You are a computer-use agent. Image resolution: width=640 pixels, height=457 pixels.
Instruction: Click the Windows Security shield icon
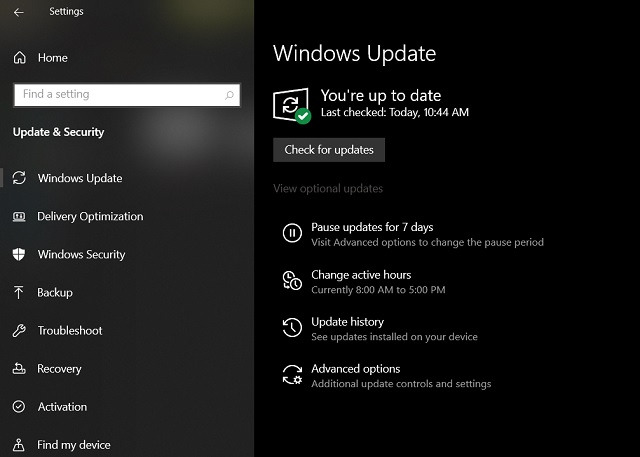pyautogui.click(x=19, y=254)
